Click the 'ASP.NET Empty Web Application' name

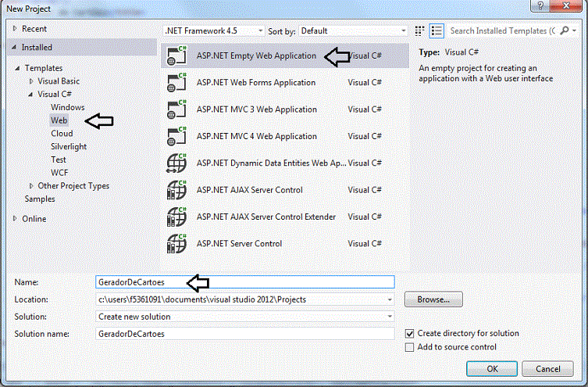coord(256,56)
